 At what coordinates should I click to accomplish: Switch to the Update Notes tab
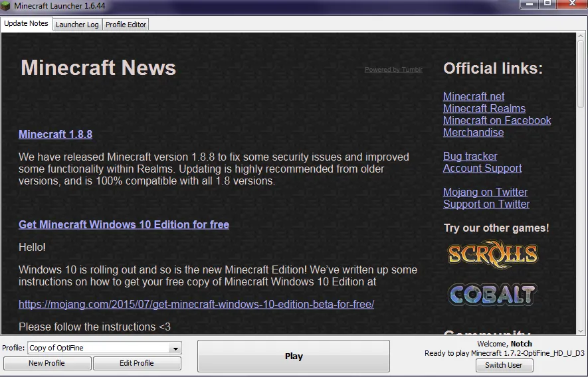click(27, 23)
